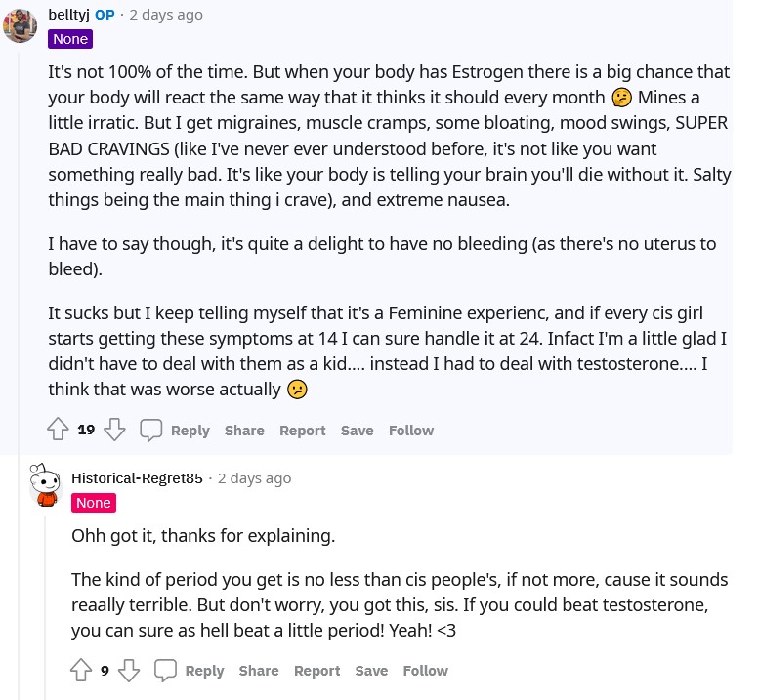Click comment bubble icon on Historical-Regret85's reply

(165, 671)
